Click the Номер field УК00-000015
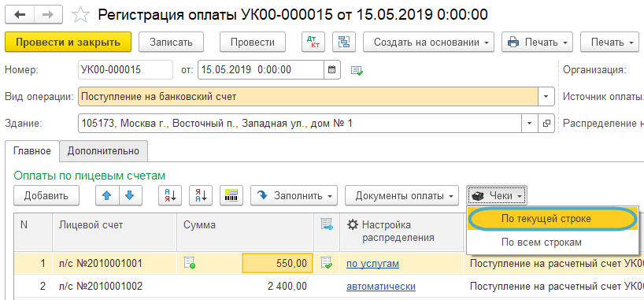This screenshot has height=300, width=644. [125, 69]
